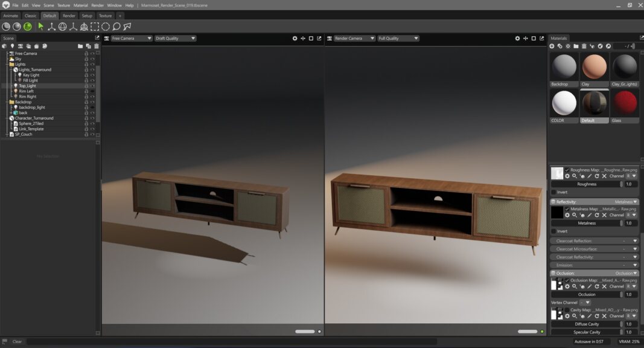Image resolution: width=644 pixels, height=348 pixels.
Task: Select the Glass material thumbnail
Action: (x=625, y=103)
